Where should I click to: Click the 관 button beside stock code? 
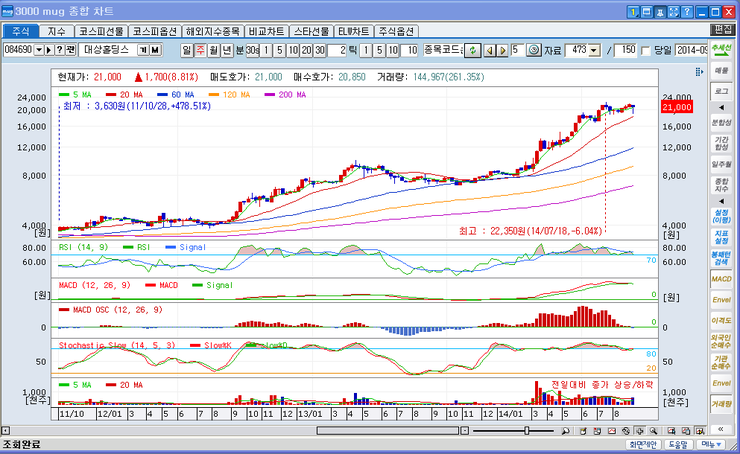pyautogui.click(x=70, y=50)
